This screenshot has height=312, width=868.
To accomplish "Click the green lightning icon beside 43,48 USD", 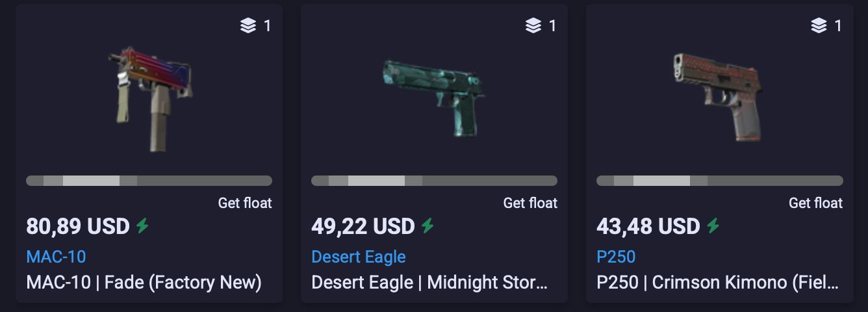I will [x=713, y=226].
